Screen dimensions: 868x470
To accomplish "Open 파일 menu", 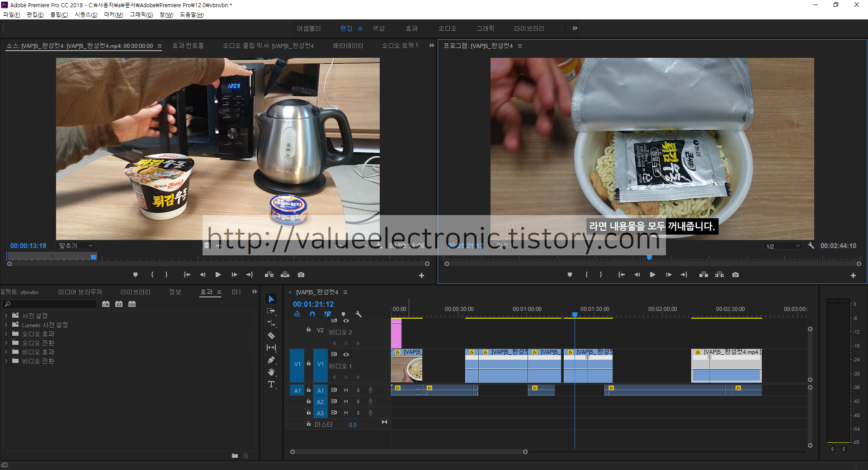I will pyautogui.click(x=12, y=14).
